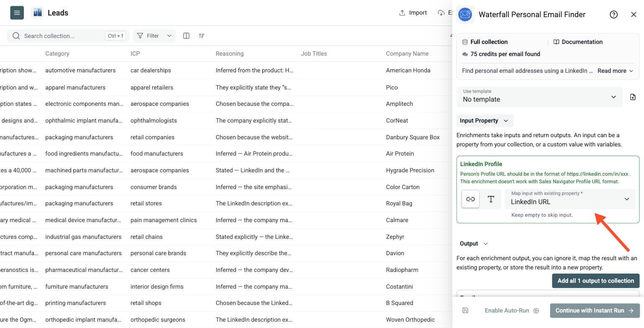Click the industrial gas manufacturers cell

(x=83, y=237)
